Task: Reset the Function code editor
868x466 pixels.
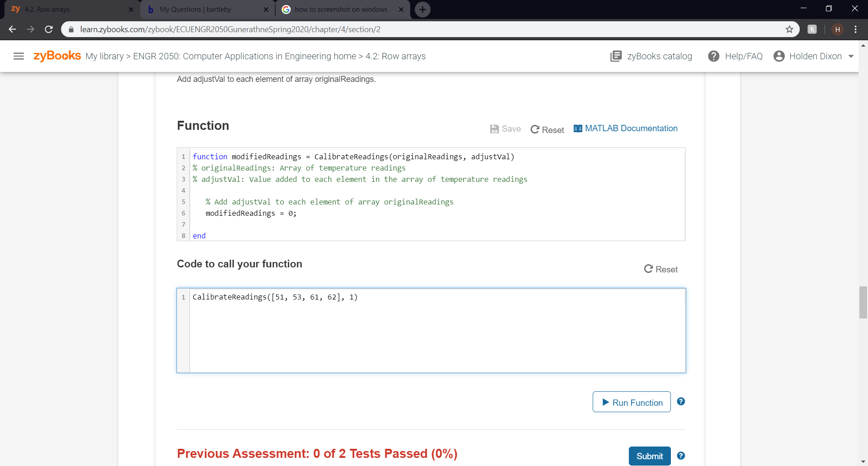Action: point(547,130)
